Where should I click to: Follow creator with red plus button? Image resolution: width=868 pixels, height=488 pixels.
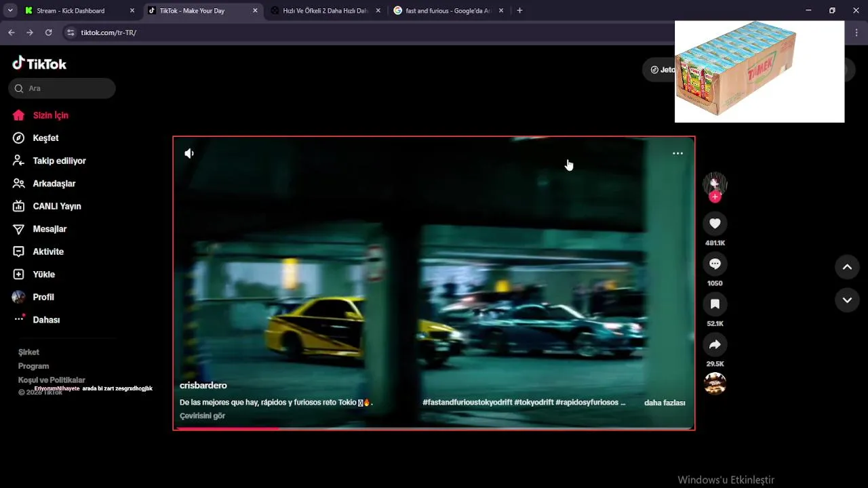(715, 197)
